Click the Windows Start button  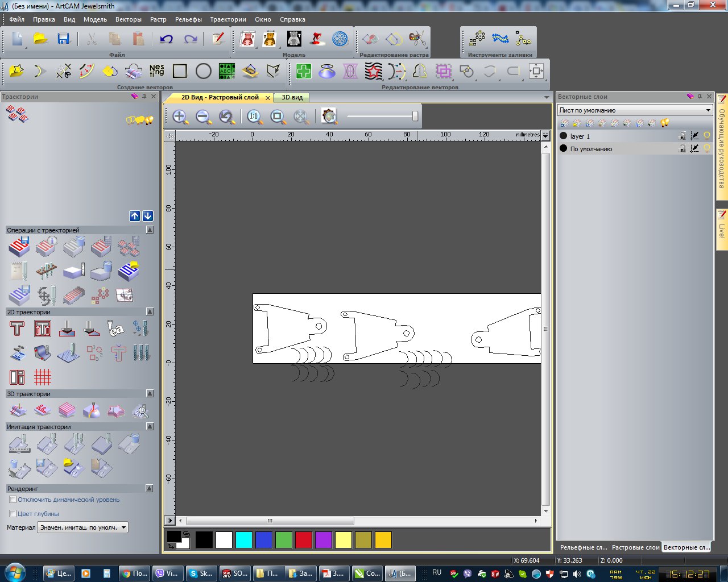15,572
